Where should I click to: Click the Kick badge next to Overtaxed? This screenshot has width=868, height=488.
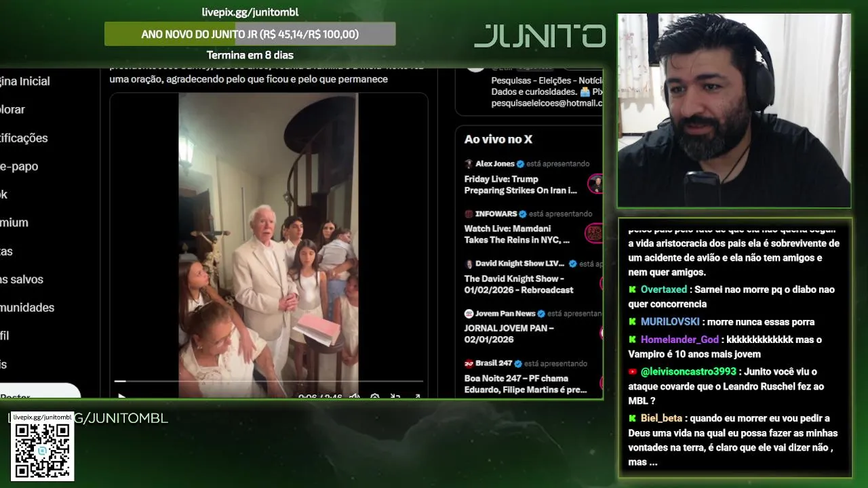(x=633, y=289)
